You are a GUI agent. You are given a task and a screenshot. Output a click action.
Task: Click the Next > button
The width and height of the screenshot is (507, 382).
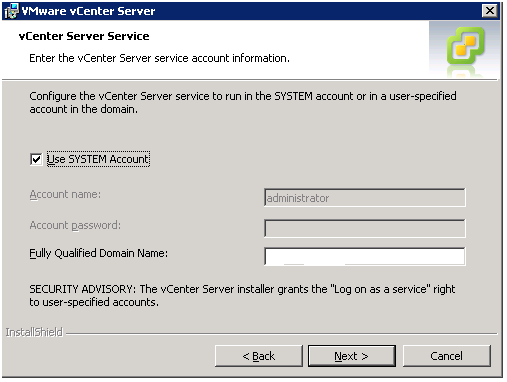pos(352,356)
